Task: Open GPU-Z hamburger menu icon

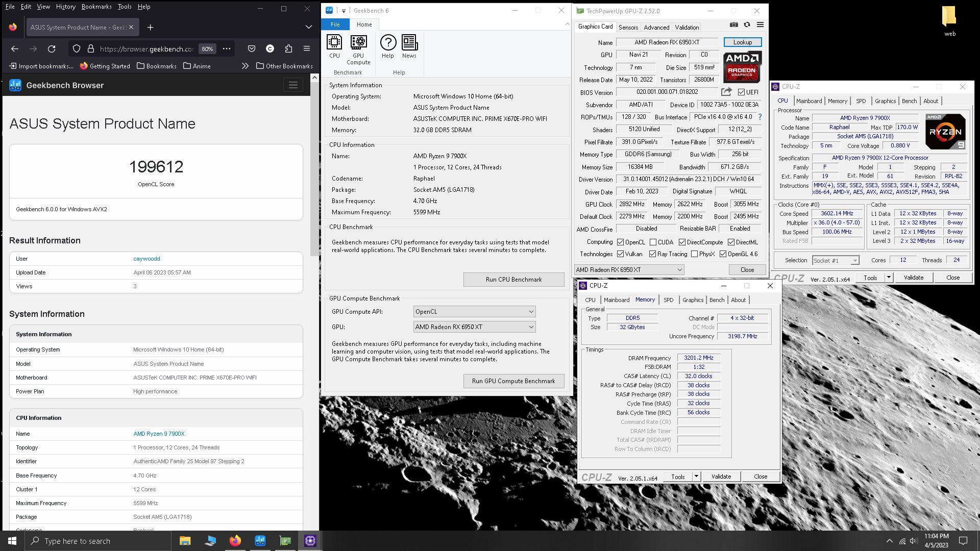Action: [x=760, y=24]
